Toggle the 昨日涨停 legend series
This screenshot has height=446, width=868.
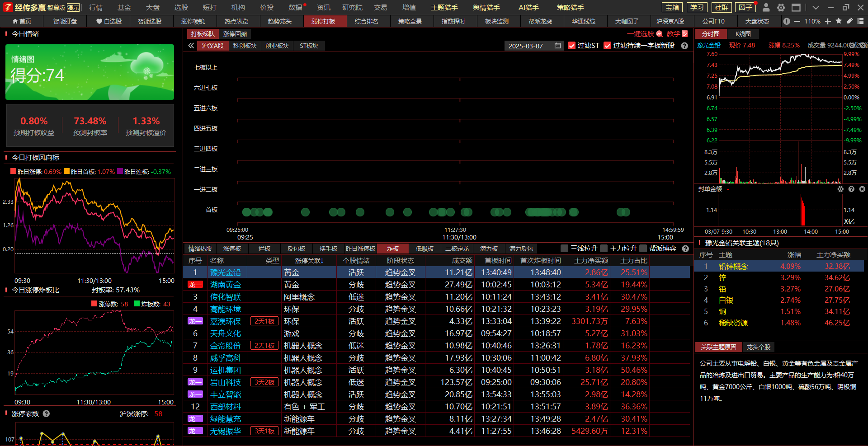[x=36, y=172]
